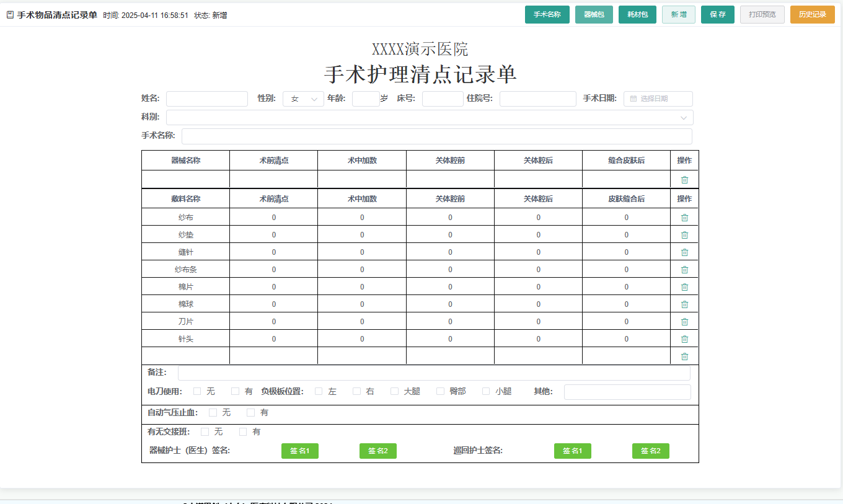
Task: Expand the 科别 department dropdown
Action: (429, 118)
